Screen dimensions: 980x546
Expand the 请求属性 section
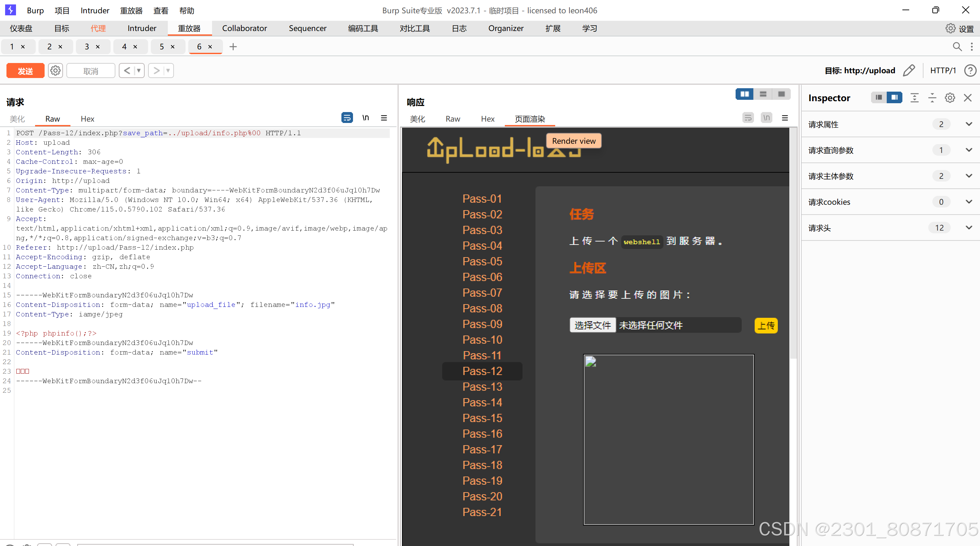click(x=968, y=124)
